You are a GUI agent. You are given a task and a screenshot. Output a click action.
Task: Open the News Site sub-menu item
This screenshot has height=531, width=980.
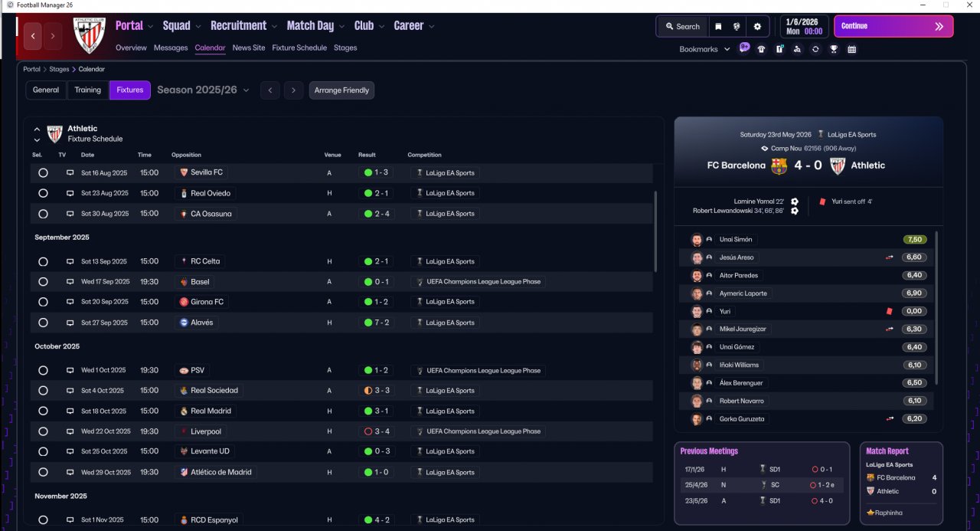[x=249, y=48]
